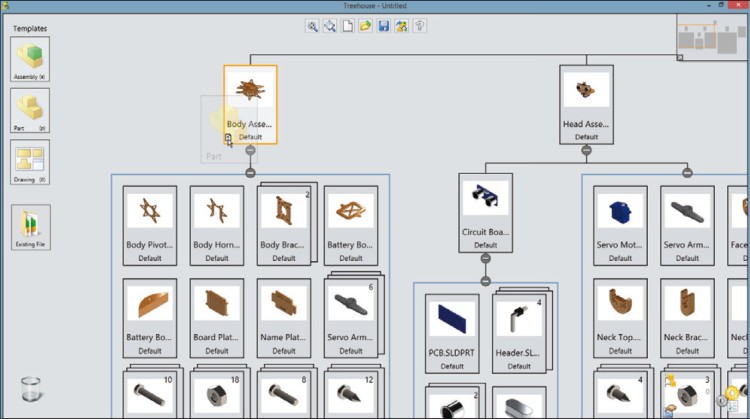Click the export structure toolbar icon
Viewport: 750px width, 419px height.
[402, 27]
